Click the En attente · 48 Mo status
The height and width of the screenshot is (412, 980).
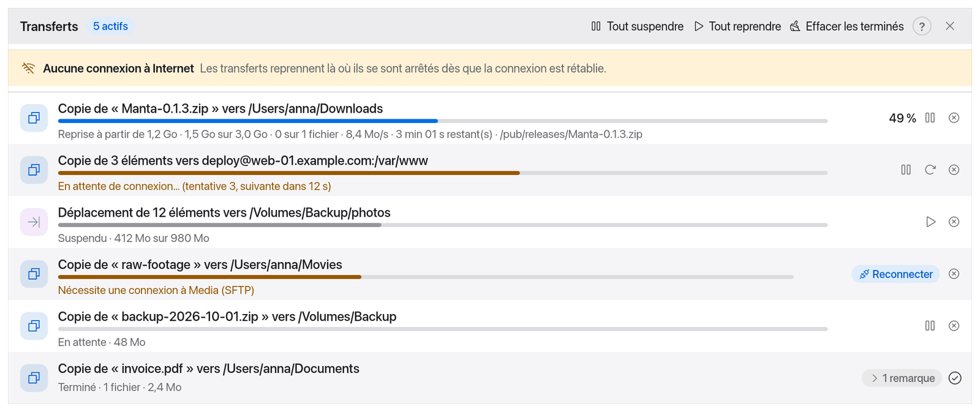pyautogui.click(x=102, y=342)
